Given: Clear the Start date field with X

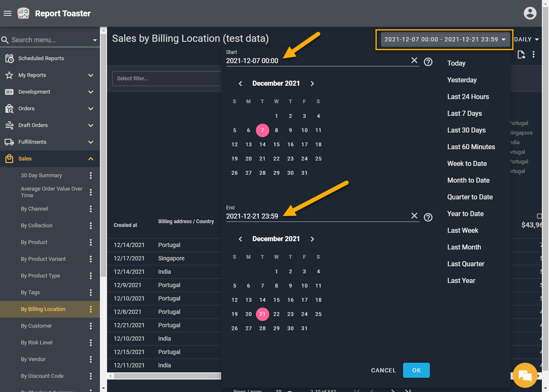Looking at the screenshot, I should coord(414,61).
